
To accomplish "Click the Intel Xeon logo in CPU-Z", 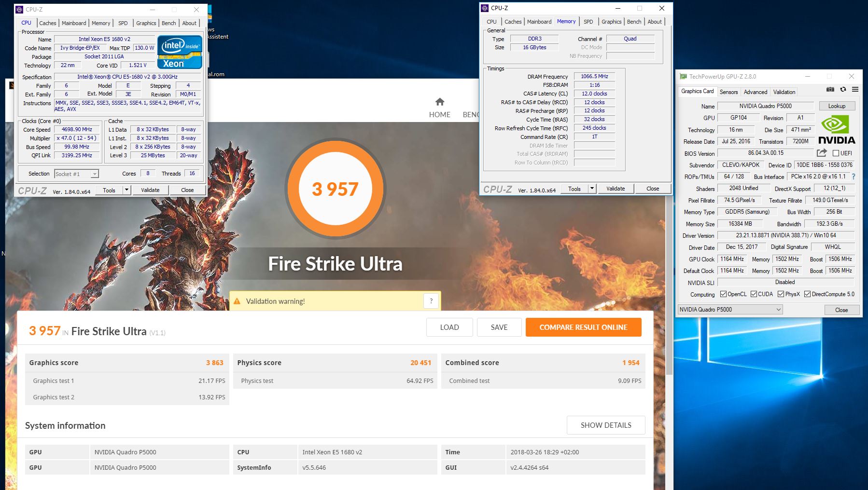I will coord(180,52).
